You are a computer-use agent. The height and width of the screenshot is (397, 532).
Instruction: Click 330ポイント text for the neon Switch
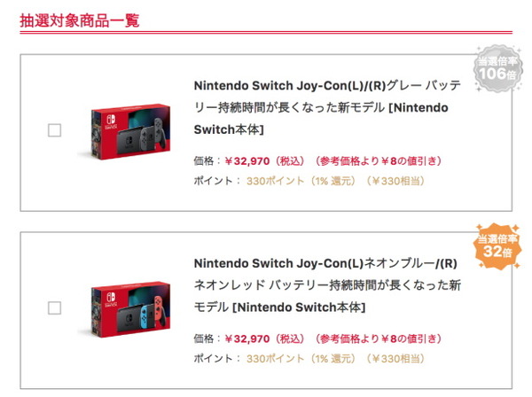click(275, 359)
